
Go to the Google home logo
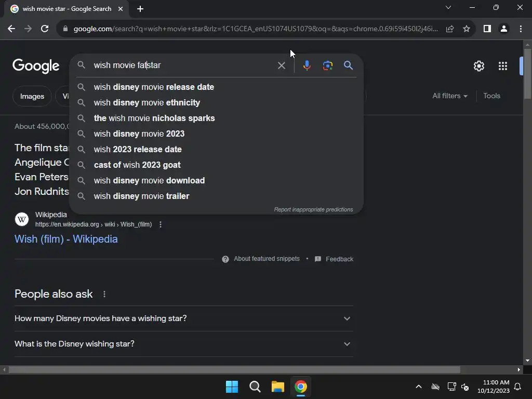click(x=36, y=66)
